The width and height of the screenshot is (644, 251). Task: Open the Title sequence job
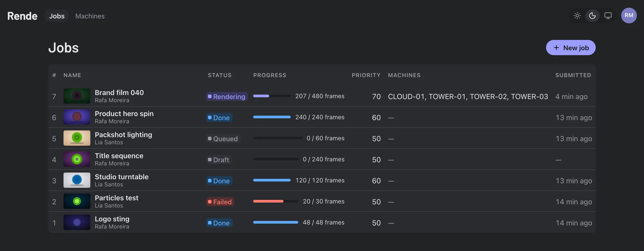119,156
